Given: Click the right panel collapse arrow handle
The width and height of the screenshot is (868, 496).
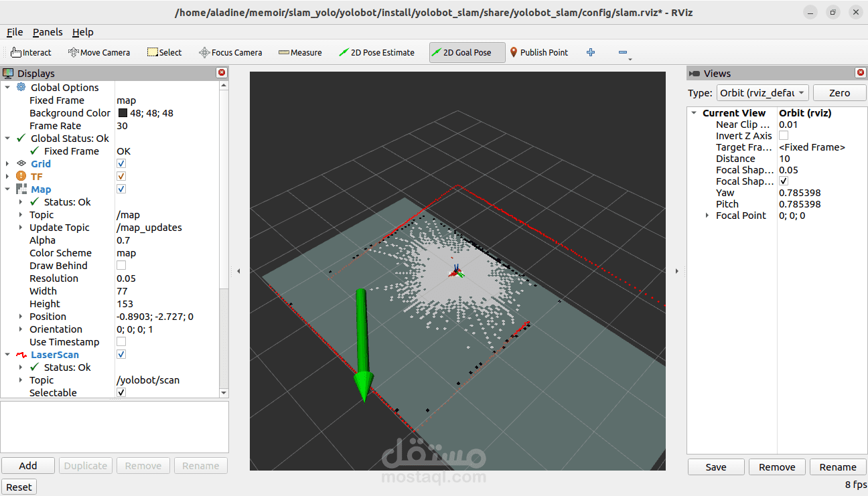Looking at the screenshot, I should 676,271.
